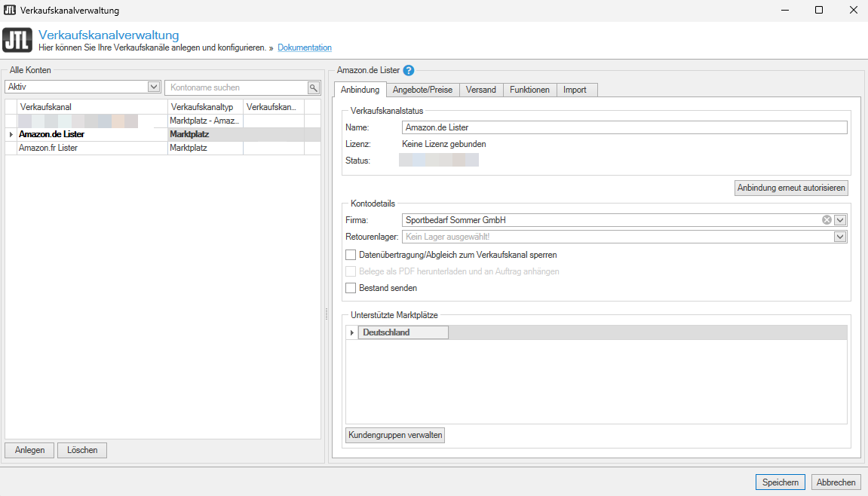Open the Retourenlager dropdown
This screenshot has width=868, height=496.
(840, 237)
